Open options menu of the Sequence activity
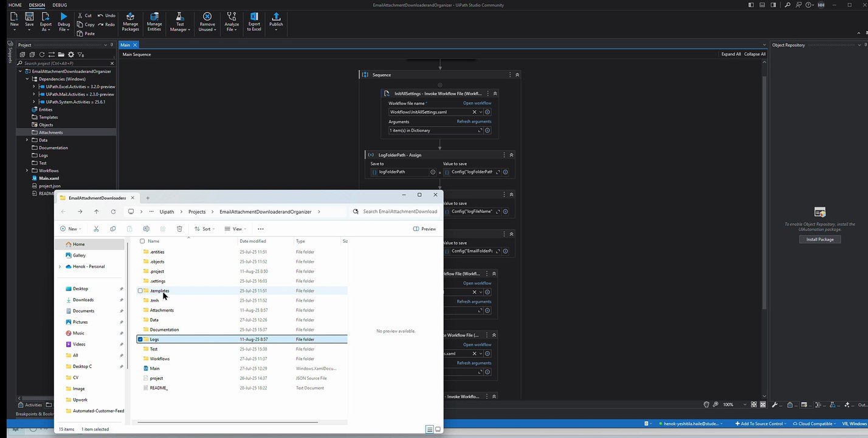This screenshot has width=868, height=438. click(509, 75)
